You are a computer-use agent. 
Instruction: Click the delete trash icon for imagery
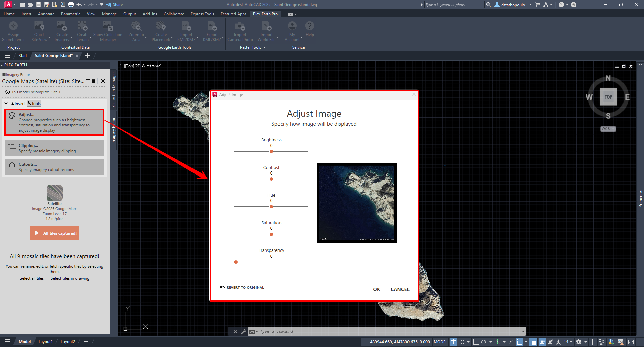(x=93, y=81)
